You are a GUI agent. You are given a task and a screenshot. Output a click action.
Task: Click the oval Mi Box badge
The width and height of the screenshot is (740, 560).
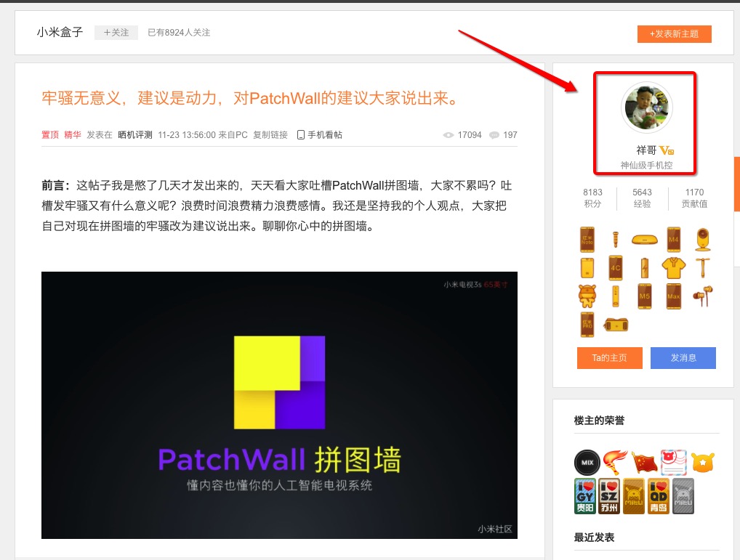pos(645,240)
